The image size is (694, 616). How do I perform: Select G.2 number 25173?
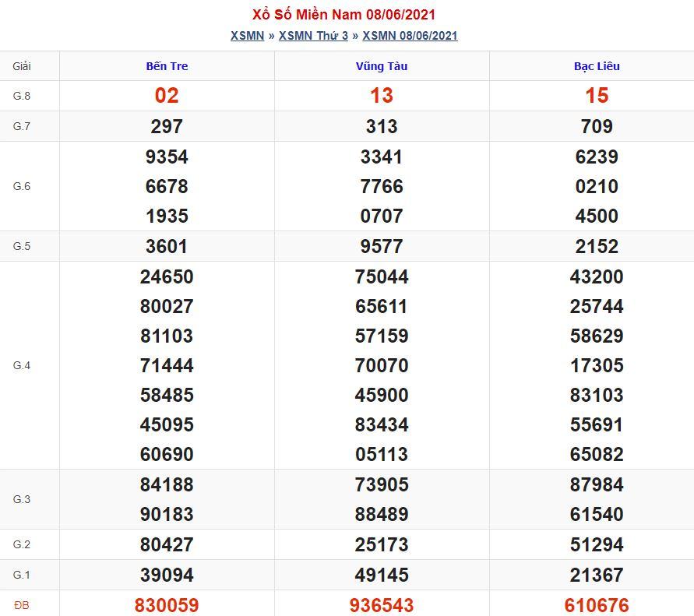[382, 545]
